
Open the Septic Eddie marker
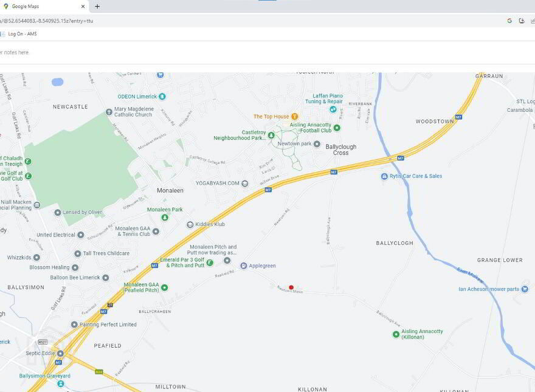[60, 354]
